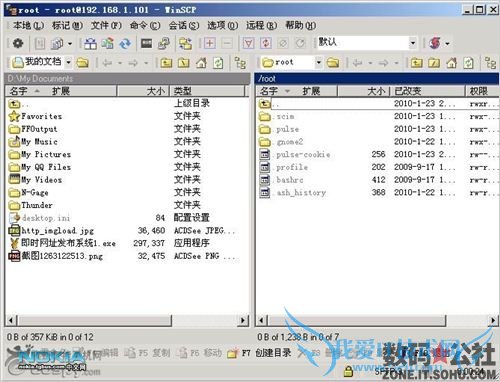Image resolution: width=500 pixels, height=382 pixels.
Task: Refresh the remote panel
Action: pyautogui.click(x=468, y=62)
